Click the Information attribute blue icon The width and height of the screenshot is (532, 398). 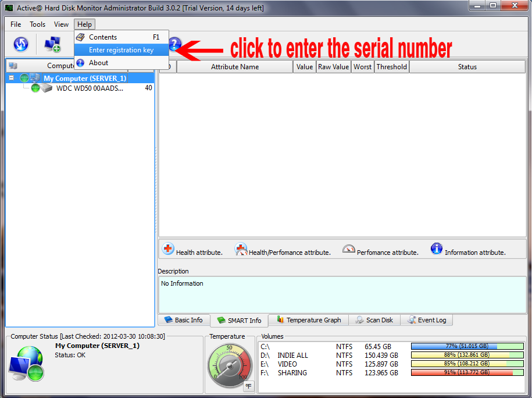tap(437, 248)
